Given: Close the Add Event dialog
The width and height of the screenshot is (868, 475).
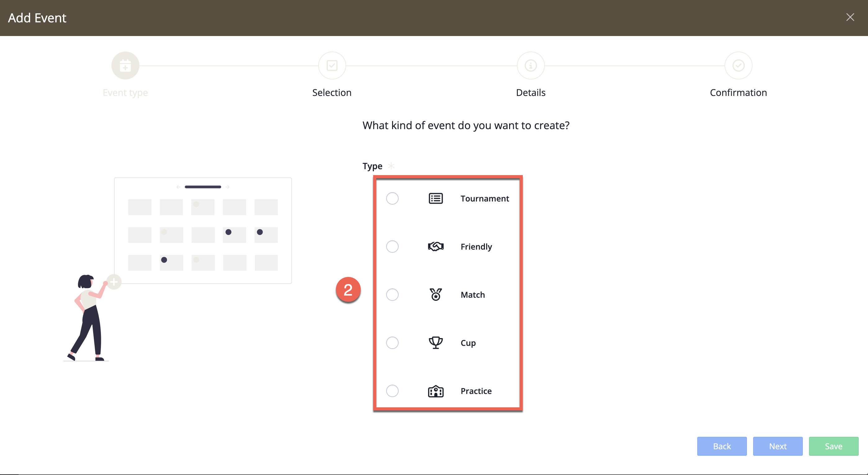Looking at the screenshot, I should pyautogui.click(x=850, y=17).
